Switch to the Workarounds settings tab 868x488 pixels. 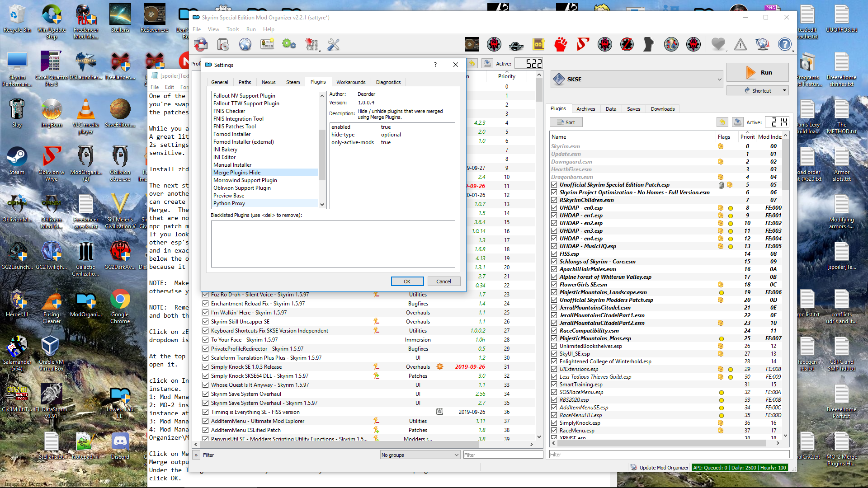pos(350,82)
